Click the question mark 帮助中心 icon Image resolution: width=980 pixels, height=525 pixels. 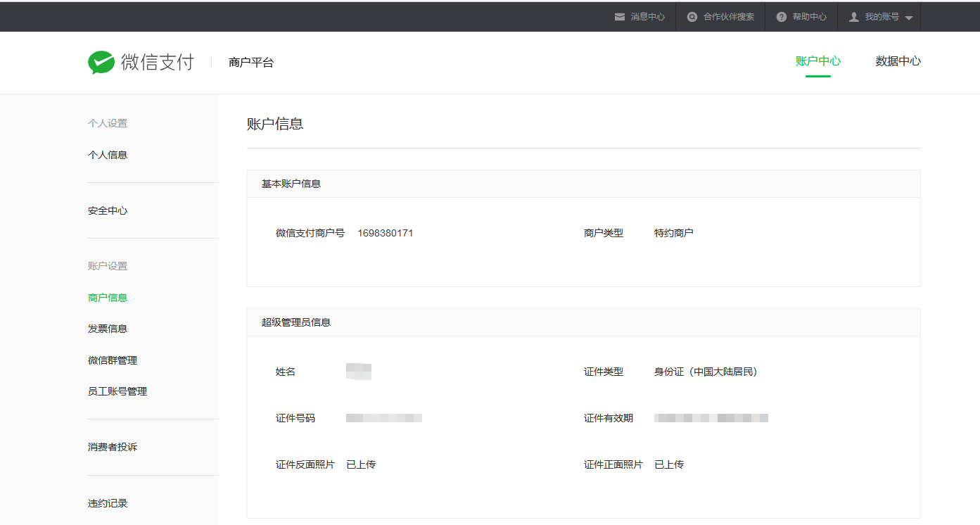point(782,17)
